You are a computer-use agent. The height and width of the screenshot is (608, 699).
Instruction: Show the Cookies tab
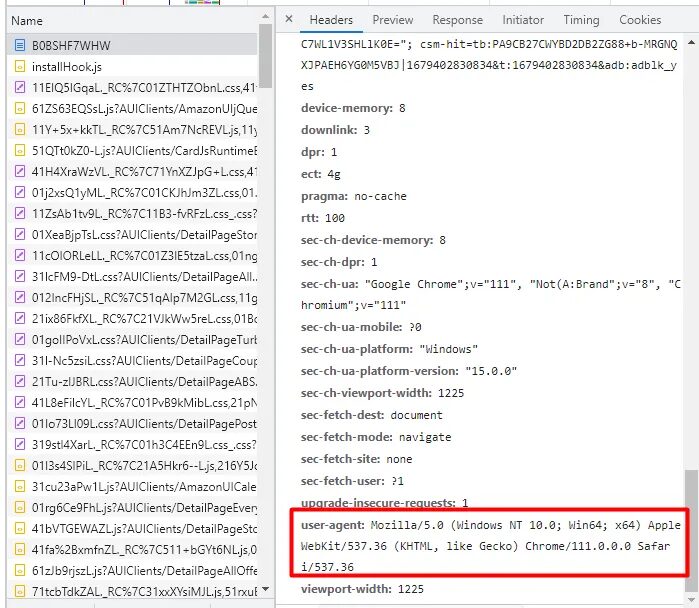[640, 20]
